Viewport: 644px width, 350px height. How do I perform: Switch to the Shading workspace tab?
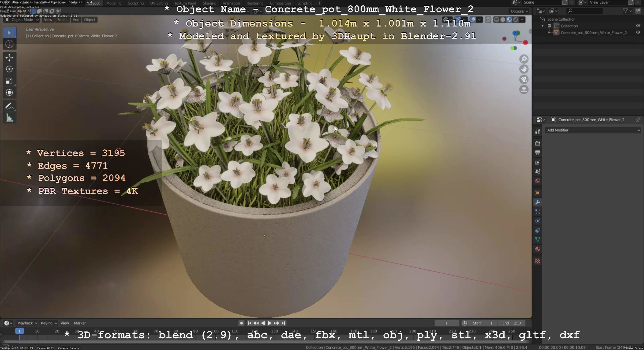tap(209, 3)
